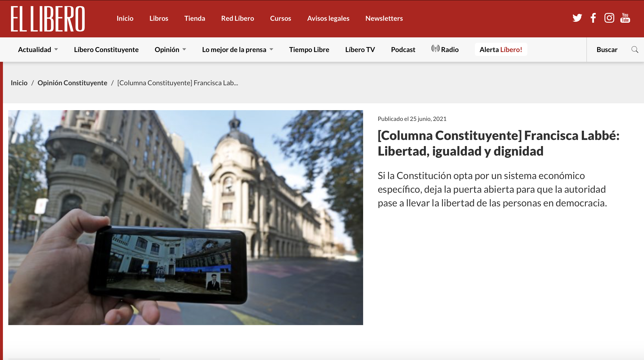Expand the Opinión dropdown arrow
The width and height of the screenshot is (644, 360).
click(x=184, y=49)
